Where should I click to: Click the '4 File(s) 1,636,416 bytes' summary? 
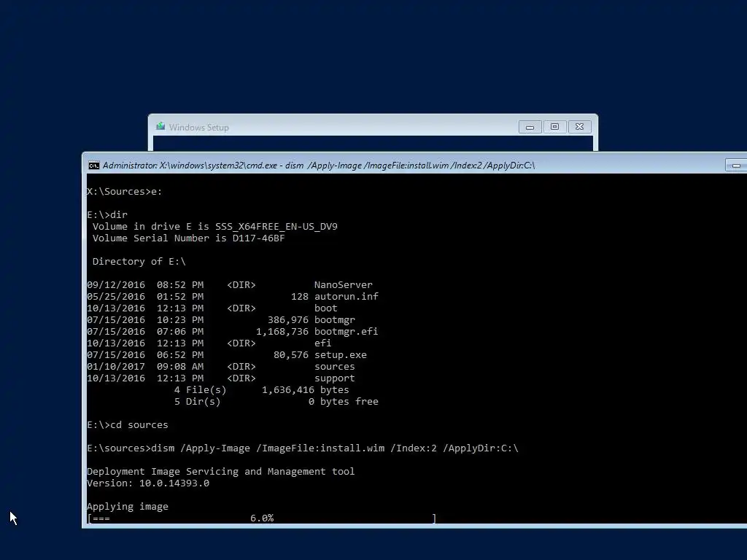(x=262, y=390)
